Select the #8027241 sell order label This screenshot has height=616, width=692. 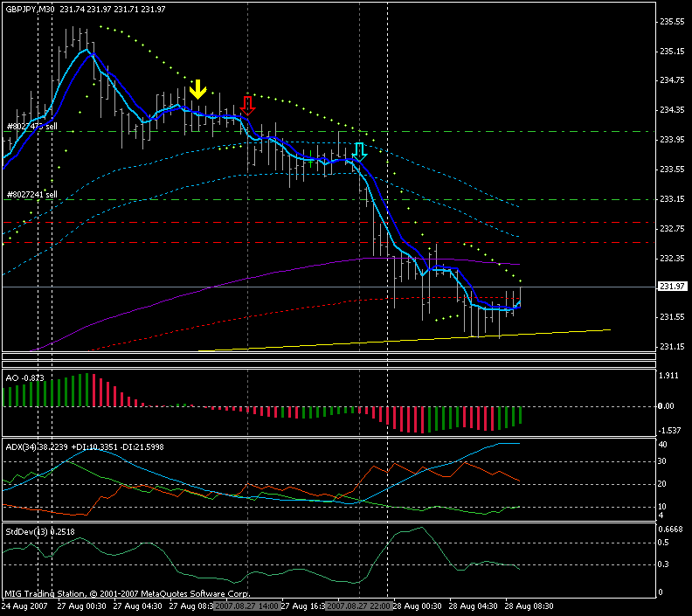pyautogui.click(x=31, y=195)
